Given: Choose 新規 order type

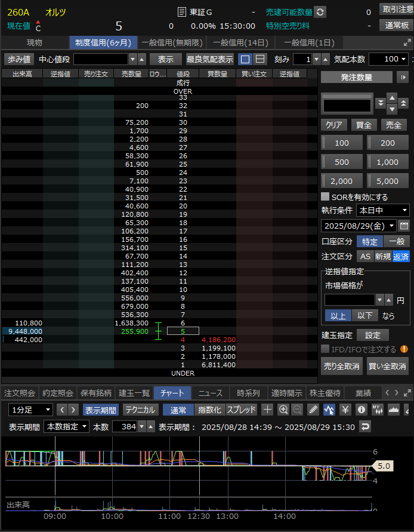Looking at the screenshot, I should 383,257.
